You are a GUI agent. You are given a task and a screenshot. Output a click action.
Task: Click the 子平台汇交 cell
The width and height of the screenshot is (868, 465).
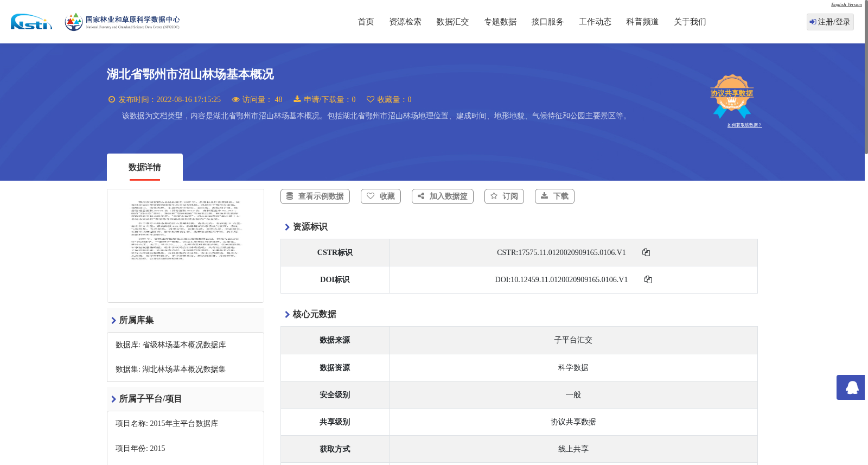(x=573, y=340)
